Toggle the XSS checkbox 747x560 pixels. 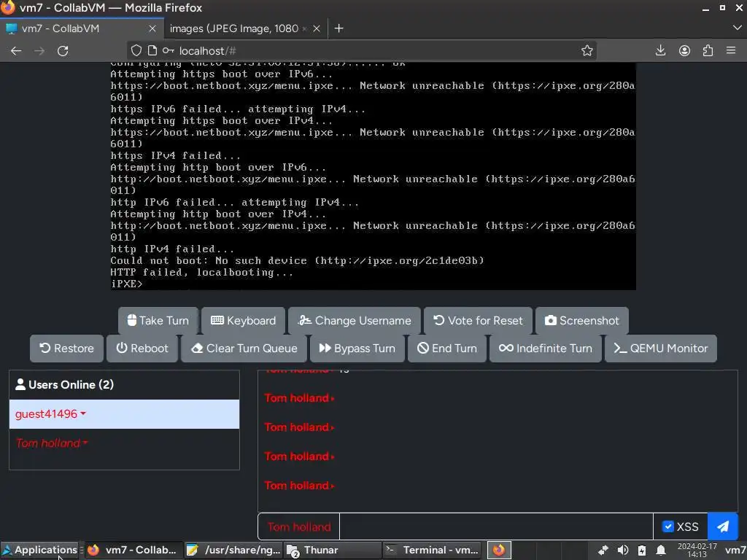668,526
